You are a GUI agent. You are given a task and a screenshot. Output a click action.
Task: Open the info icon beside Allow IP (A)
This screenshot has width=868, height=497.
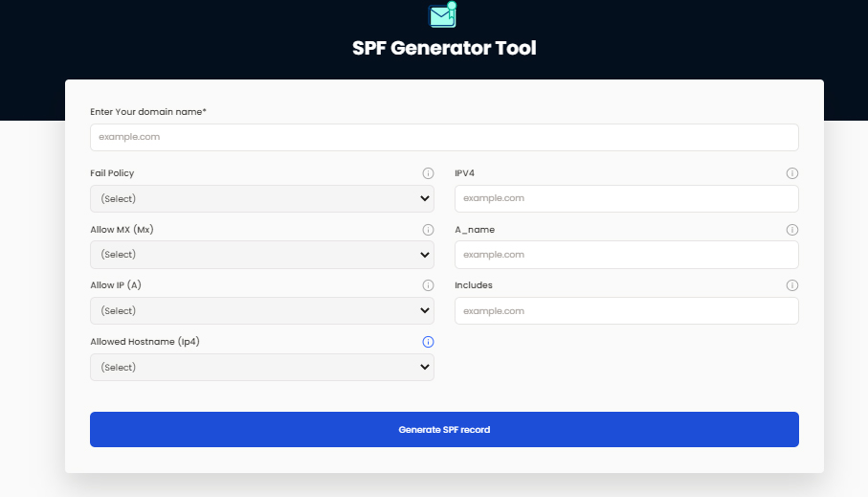click(x=428, y=285)
